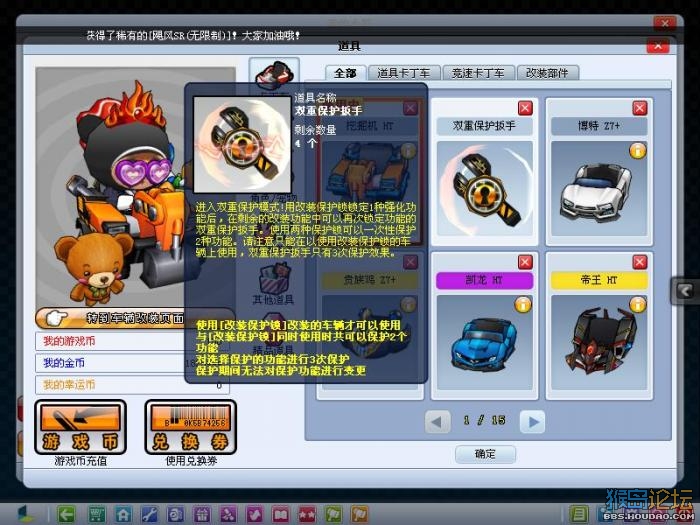Go to previous inventory page

(438, 422)
